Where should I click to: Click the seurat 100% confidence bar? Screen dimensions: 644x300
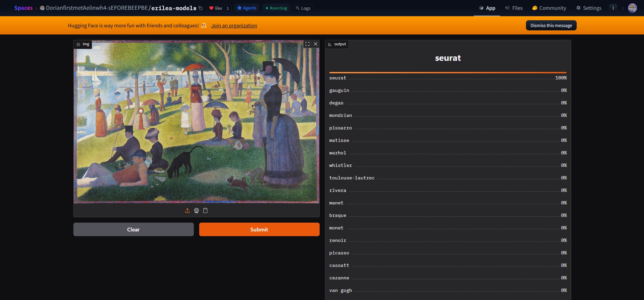(x=448, y=73)
